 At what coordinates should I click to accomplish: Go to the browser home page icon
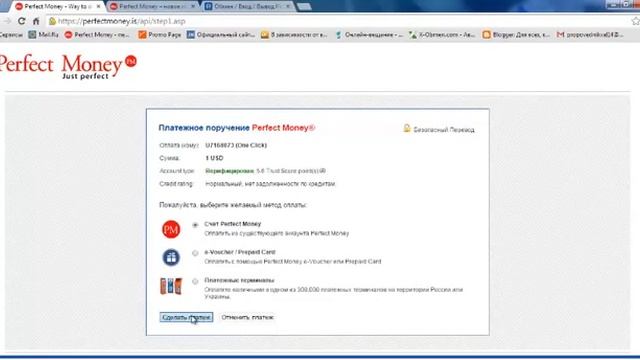[x=36, y=21]
